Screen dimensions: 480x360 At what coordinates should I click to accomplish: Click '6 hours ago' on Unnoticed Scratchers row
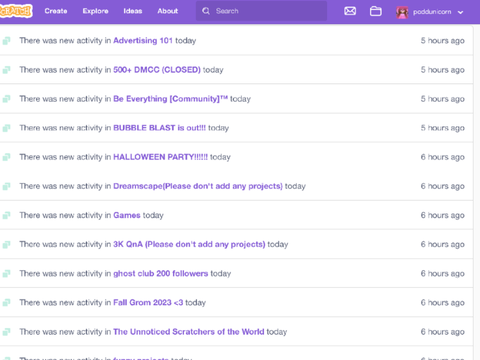tap(442, 332)
